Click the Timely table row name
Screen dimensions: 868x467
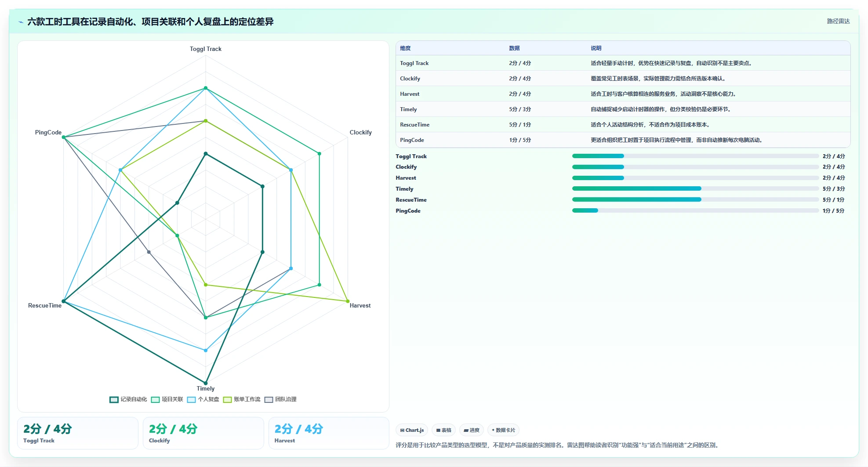point(408,109)
